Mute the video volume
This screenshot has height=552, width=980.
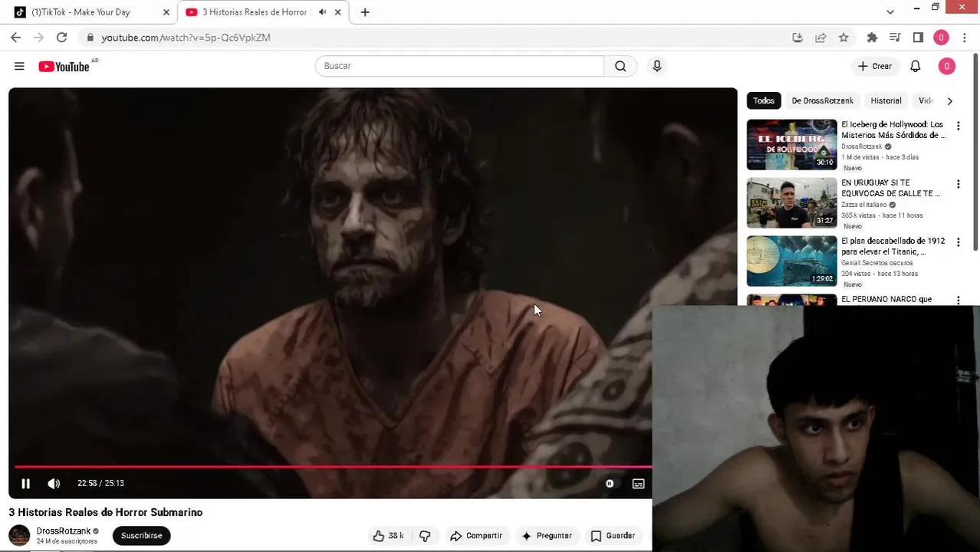54,484
